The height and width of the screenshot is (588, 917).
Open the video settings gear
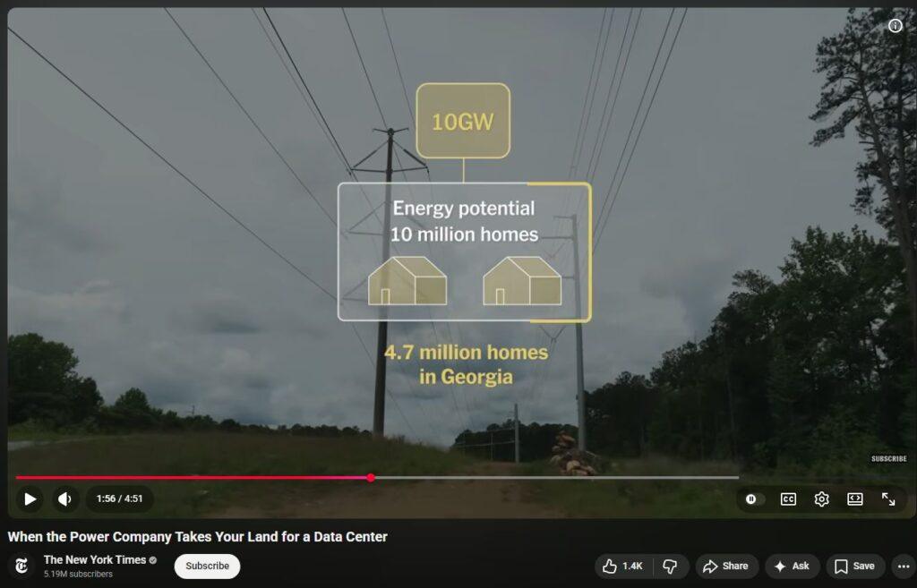[x=822, y=499]
